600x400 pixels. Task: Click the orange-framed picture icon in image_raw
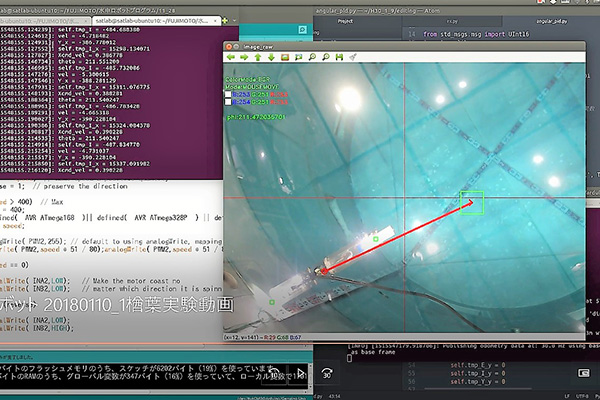285,57
